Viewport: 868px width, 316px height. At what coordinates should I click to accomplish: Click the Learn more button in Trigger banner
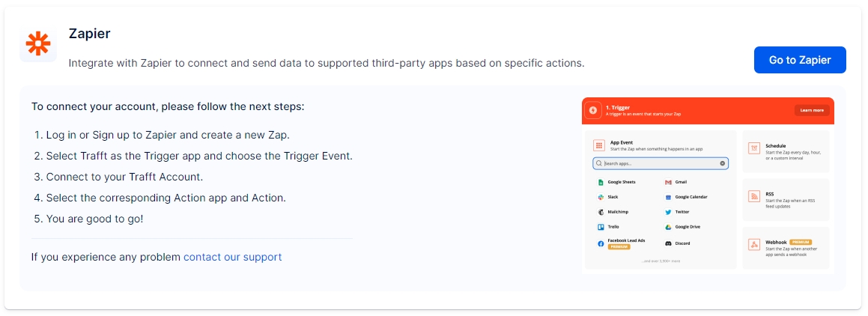coord(812,110)
